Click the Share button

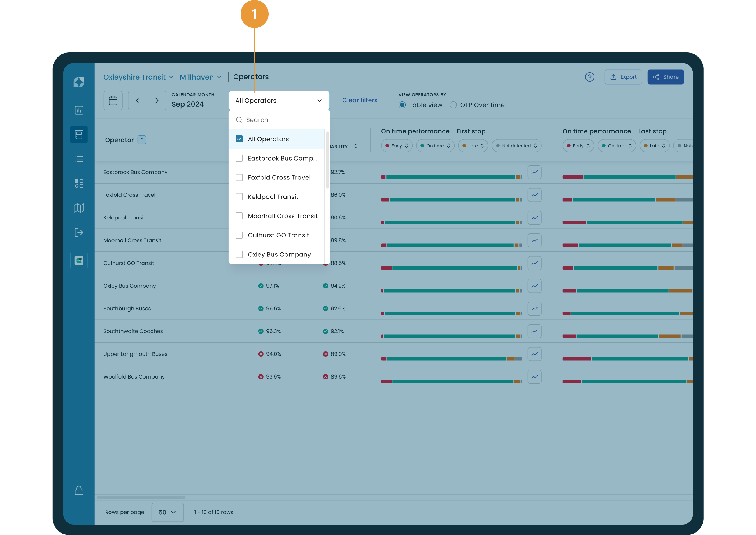[665, 77]
